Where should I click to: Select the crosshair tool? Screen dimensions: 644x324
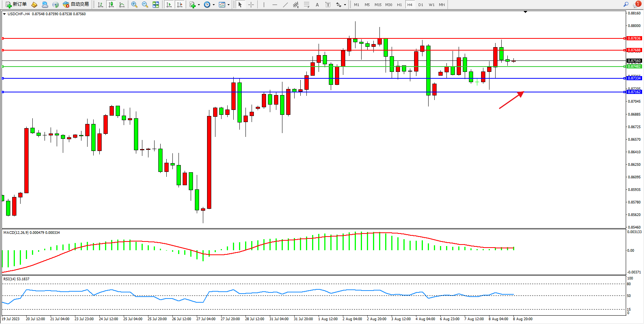(251, 5)
